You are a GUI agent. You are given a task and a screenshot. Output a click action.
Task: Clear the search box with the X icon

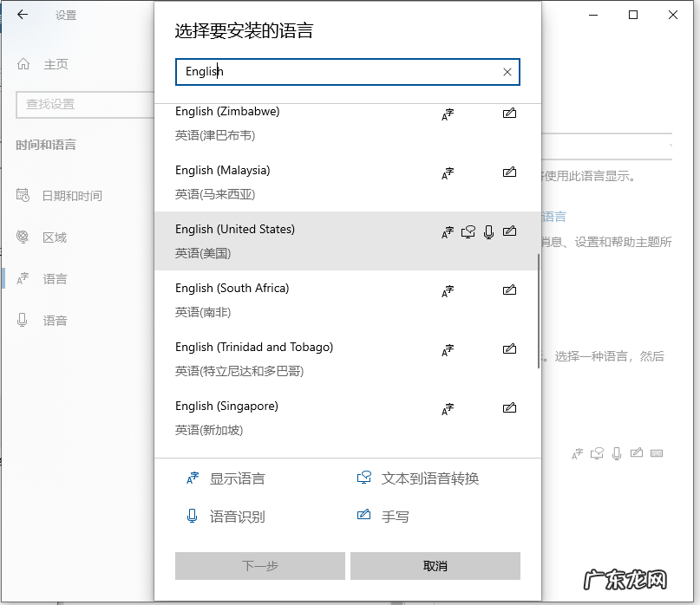click(507, 72)
